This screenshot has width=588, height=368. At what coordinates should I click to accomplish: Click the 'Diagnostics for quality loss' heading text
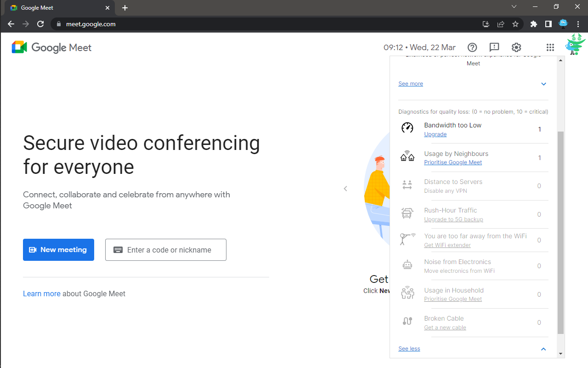pyautogui.click(x=473, y=112)
